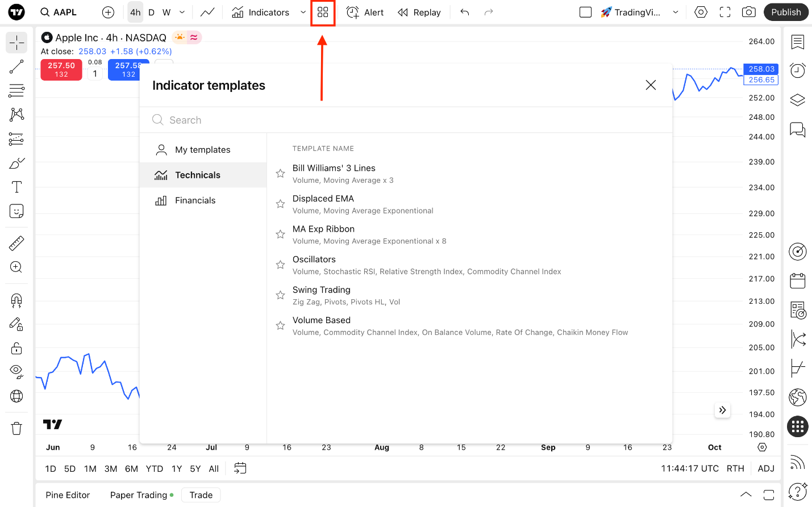Open the emoji sticker tool

(x=16, y=211)
